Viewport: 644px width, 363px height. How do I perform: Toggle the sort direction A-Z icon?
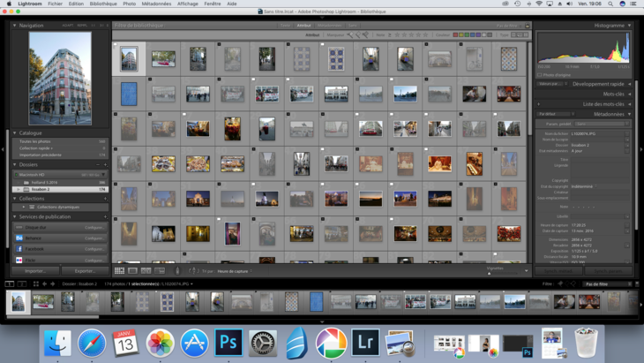pyautogui.click(x=194, y=271)
